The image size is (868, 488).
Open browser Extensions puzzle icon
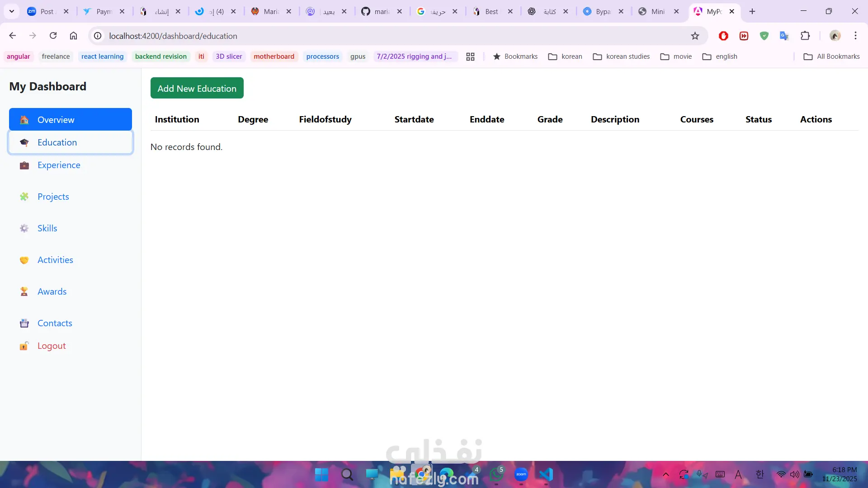coord(805,36)
